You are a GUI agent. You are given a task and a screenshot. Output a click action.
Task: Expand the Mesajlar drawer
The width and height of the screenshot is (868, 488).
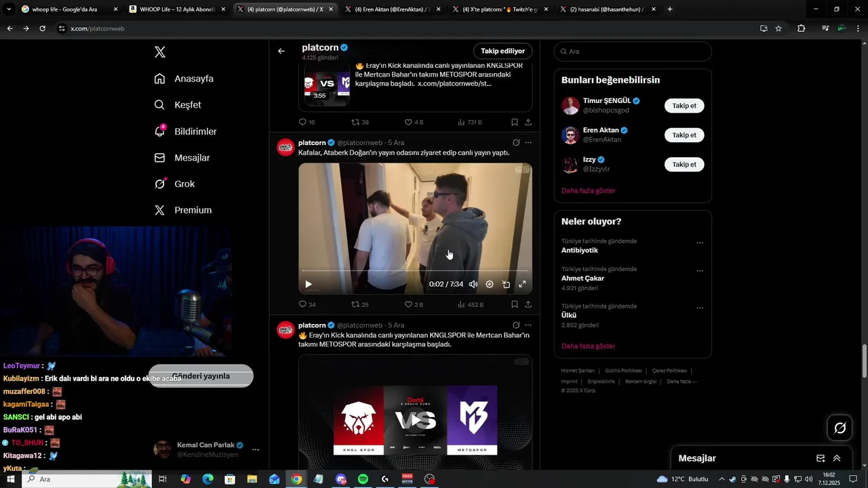tap(837, 458)
